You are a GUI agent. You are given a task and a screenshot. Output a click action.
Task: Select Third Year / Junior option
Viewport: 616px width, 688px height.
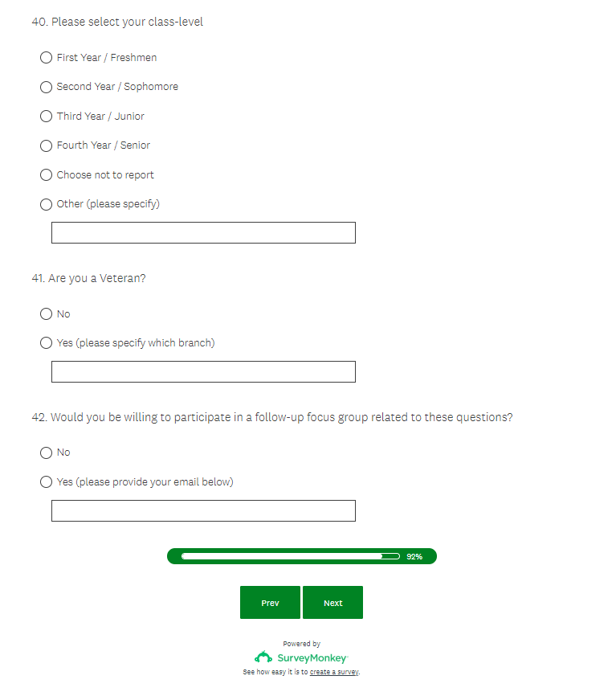tap(47, 117)
